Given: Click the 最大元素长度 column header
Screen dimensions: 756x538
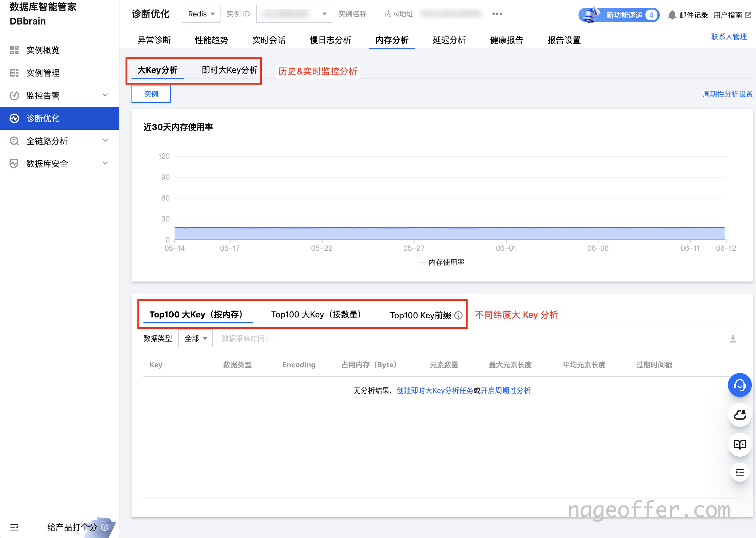Looking at the screenshot, I should point(510,365).
